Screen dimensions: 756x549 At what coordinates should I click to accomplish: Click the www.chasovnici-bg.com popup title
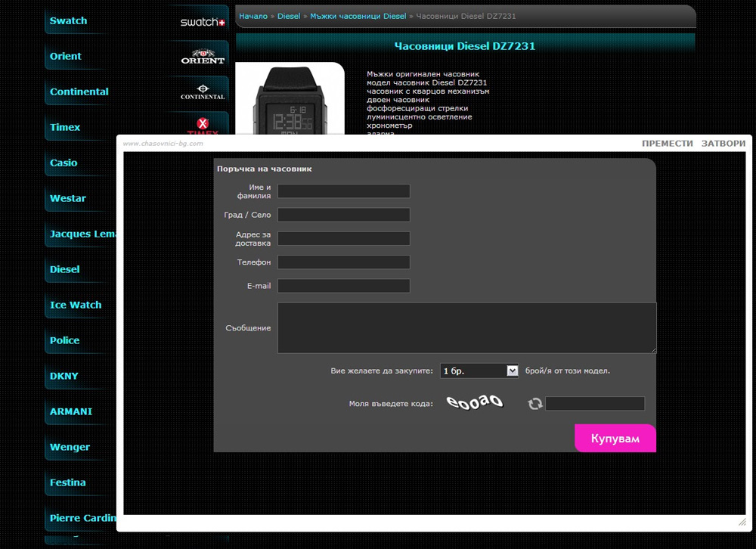click(x=163, y=143)
